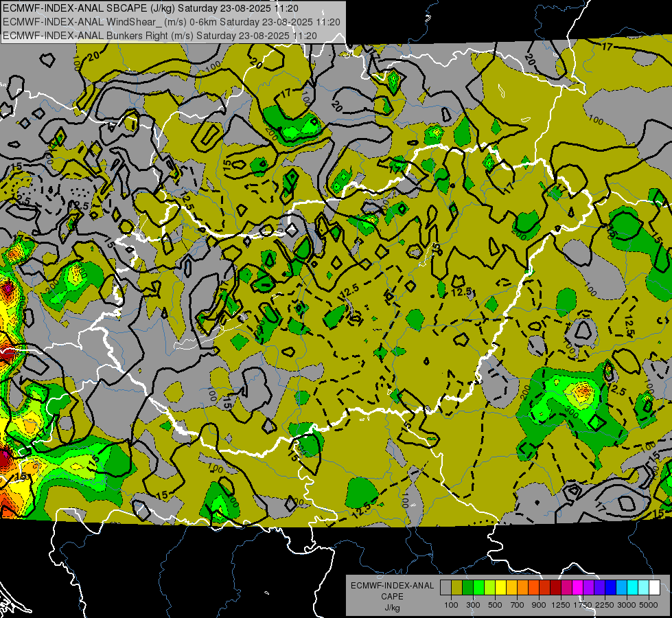Click the Bunkers Right title line

tap(160, 36)
